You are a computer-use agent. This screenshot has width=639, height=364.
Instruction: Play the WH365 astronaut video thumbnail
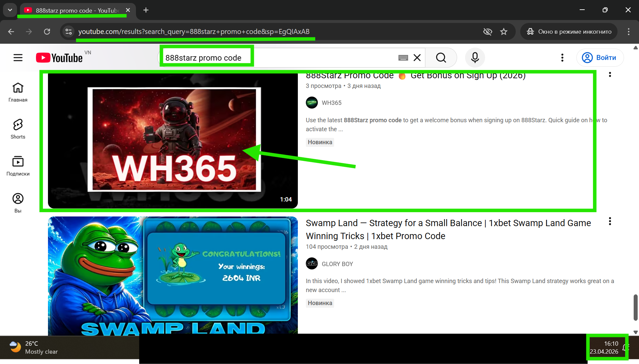173,141
